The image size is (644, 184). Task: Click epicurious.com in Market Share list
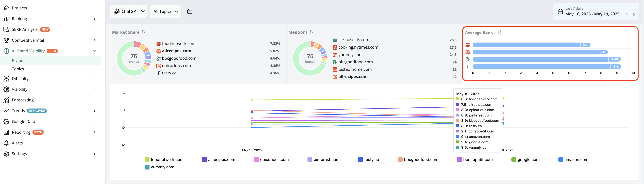pos(176,66)
